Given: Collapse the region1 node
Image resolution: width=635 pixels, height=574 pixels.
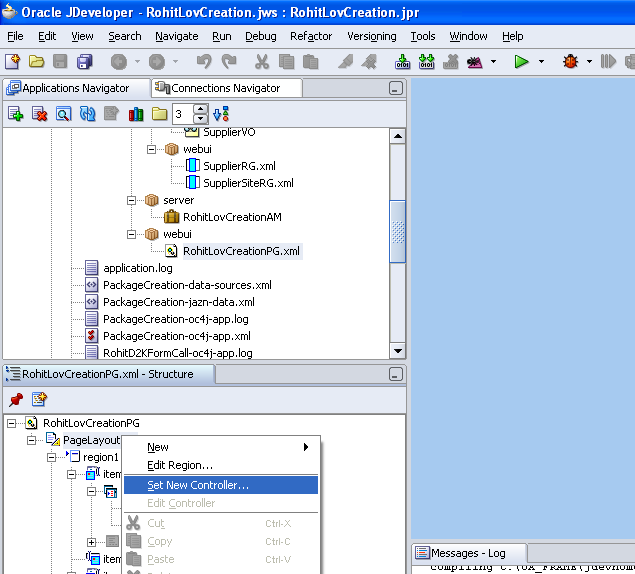Looking at the screenshot, I should coord(51,458).
